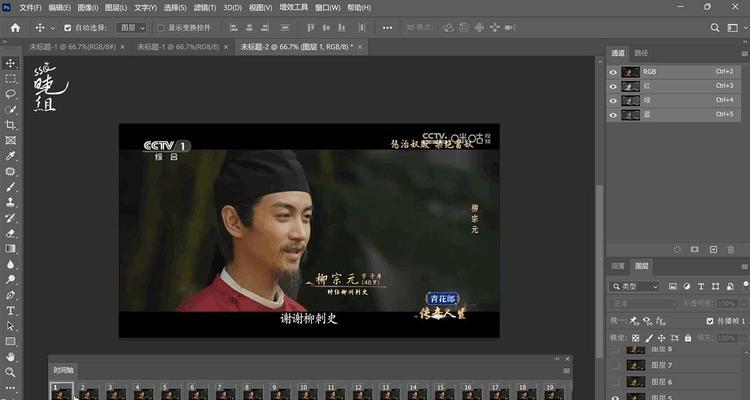Select the Brush tool
Screen dimensions: 750x400
pos(10,187)
